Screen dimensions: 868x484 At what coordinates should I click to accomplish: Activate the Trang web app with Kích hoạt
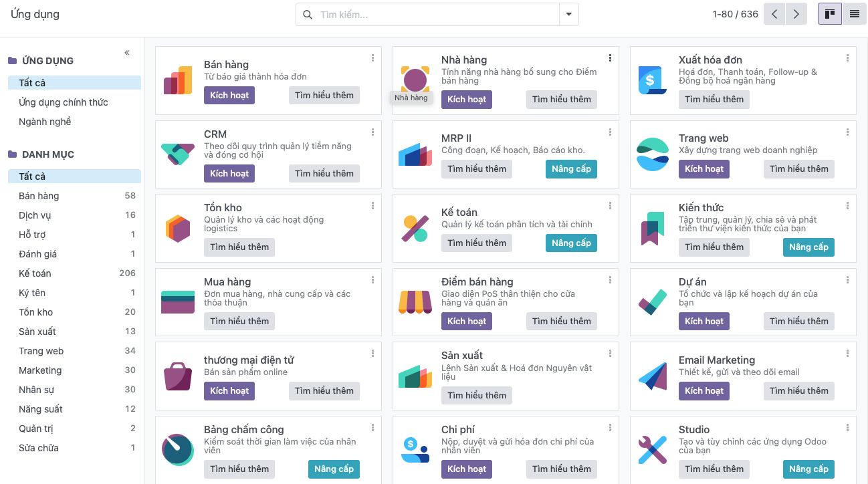pyautogui.click(x=703, y=169)
